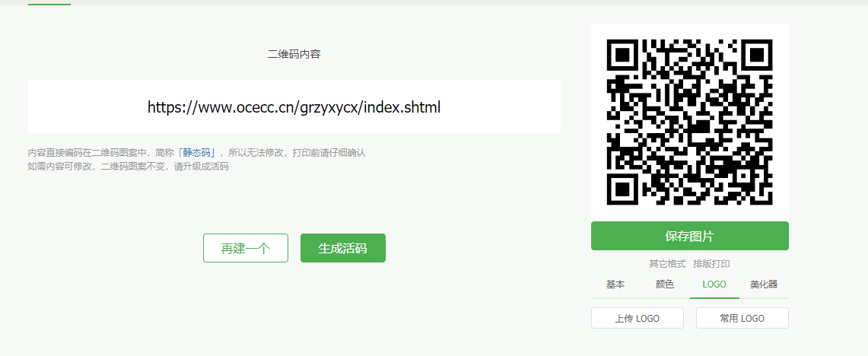Select the LOGO tab

click(x=714, y=284)
